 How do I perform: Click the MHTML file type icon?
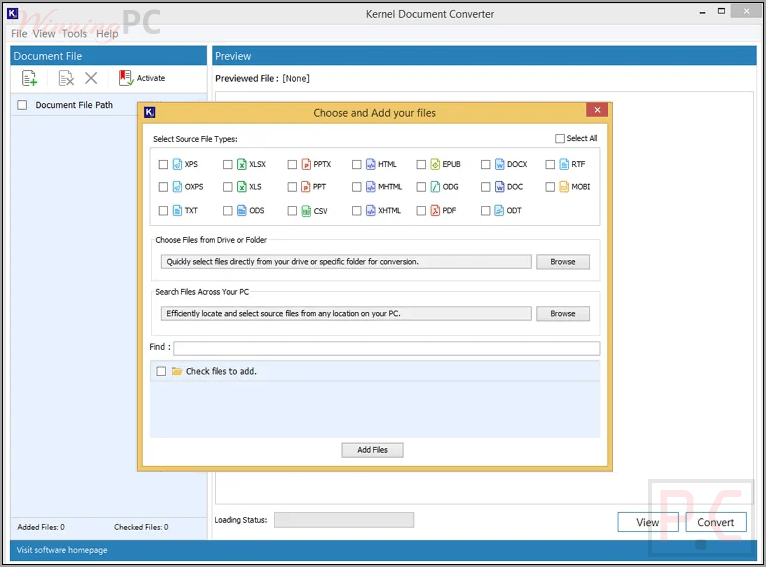pos(371,187)
